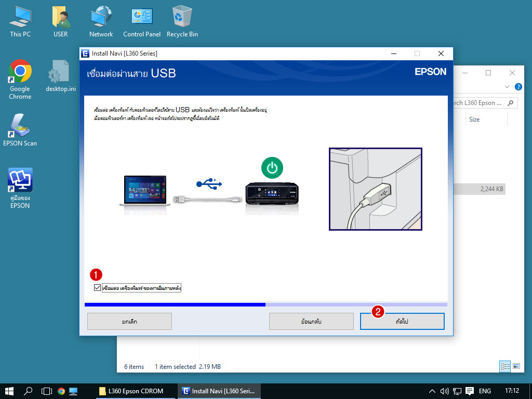The image size is (532, 399).
Task: Select the Recycle Bin icon
Action: (182, 21)
